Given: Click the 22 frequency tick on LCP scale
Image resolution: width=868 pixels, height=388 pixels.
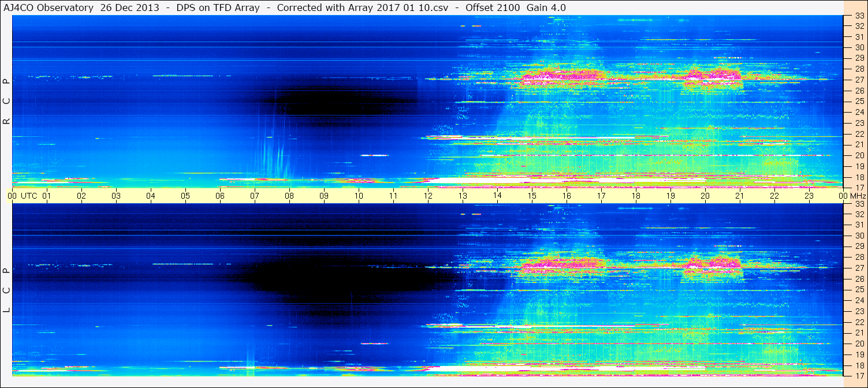Looking at the screenshot, I should pyautogui.click(x=859, y=322).
